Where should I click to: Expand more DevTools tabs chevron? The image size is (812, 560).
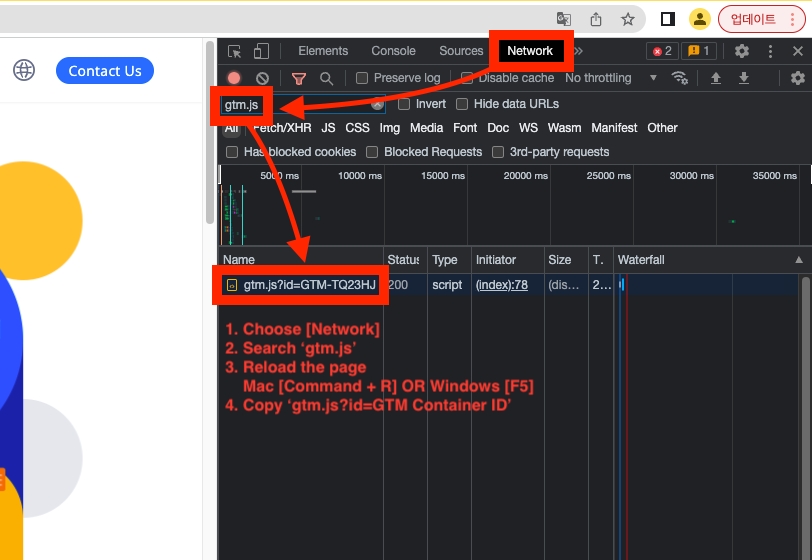pyautogui.click(x=578, y=51)
